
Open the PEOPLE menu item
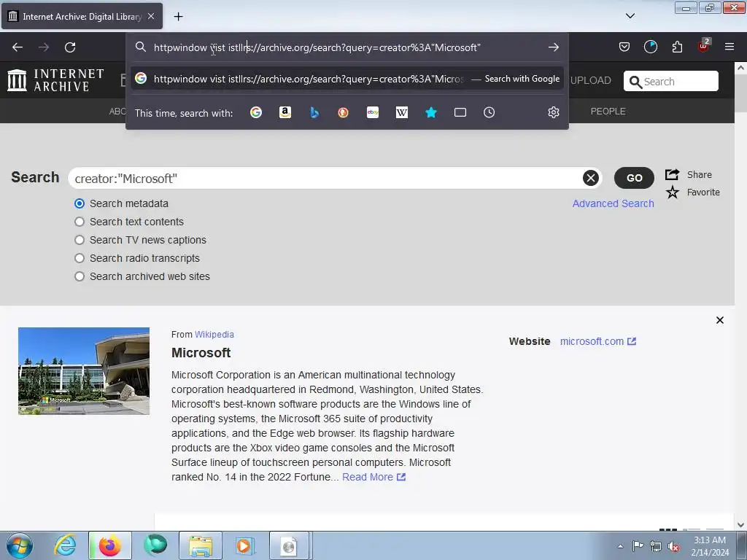point(608,111)
